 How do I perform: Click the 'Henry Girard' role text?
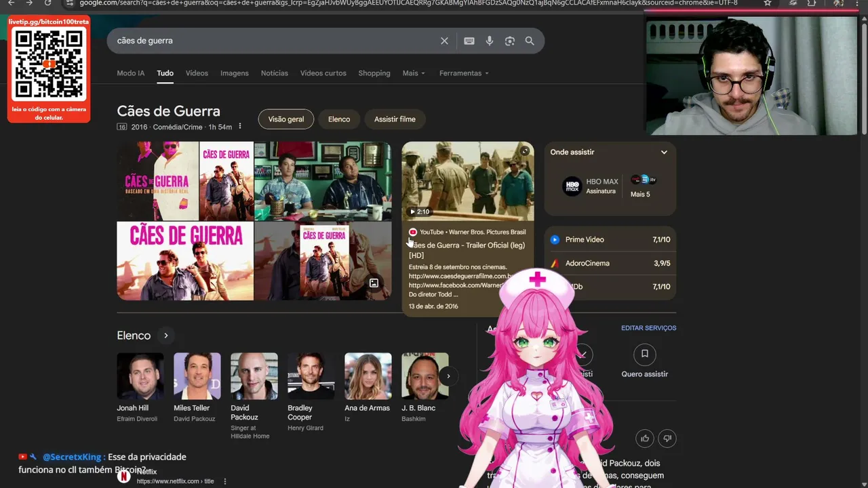305,428
